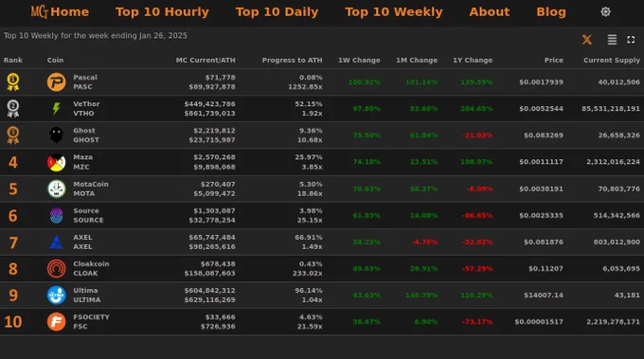
Task: Open the Source SOURCE coin name
Action: click(x=88, y=215)
